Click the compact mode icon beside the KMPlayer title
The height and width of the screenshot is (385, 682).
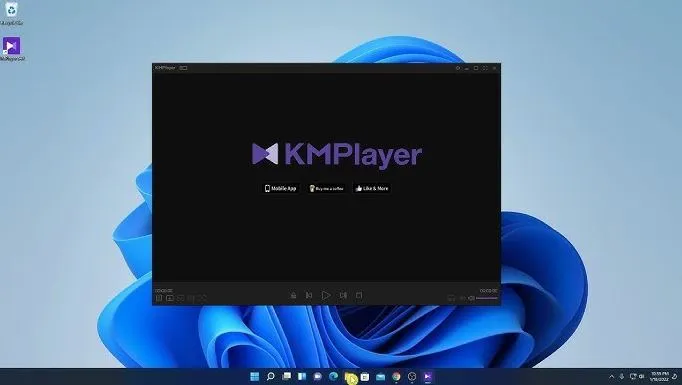(184, 68)
